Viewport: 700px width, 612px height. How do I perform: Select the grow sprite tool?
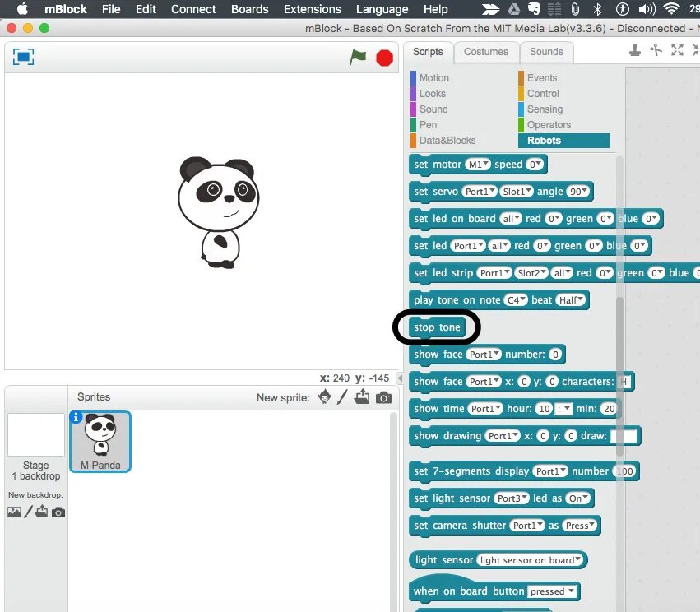coord(677,50)
